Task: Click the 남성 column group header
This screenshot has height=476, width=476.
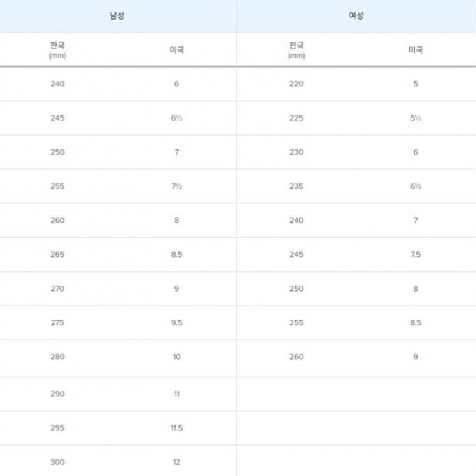Action: coord(117,15)
